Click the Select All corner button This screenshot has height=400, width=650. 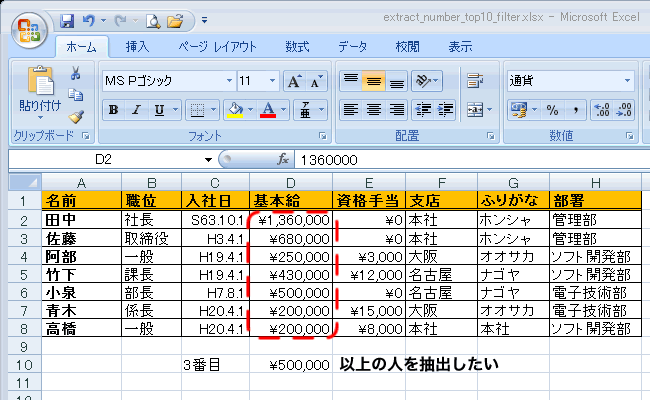tap(25, 182)
